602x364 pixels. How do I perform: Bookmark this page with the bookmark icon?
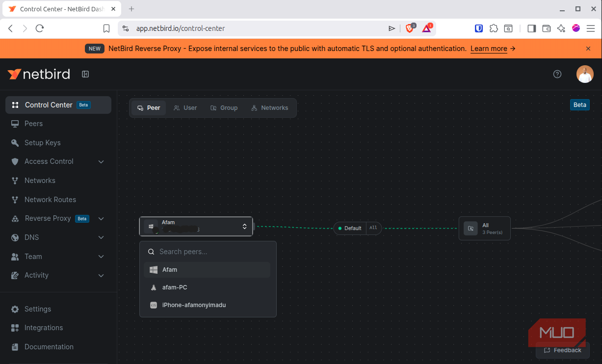[x=106, y=28]
